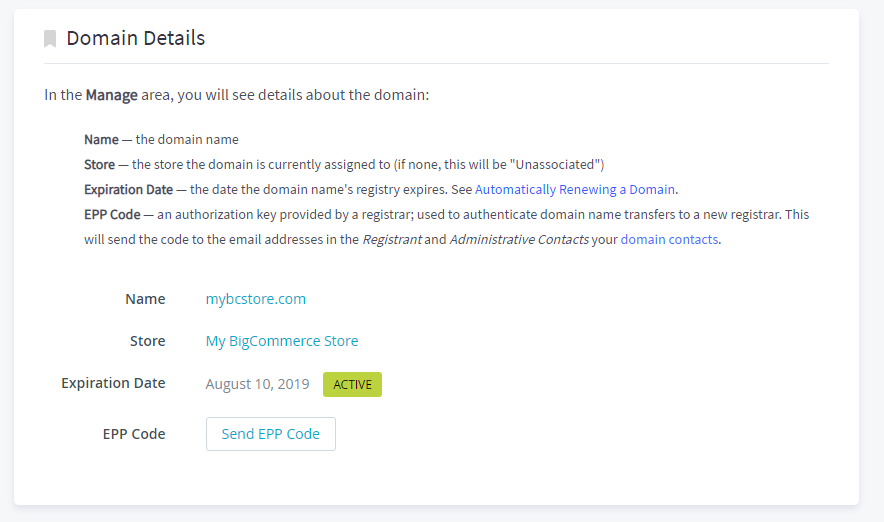Click the italic Registrant text
This screenshot has height=522, width=884.
pyautogui.click(x=392, y=240)
